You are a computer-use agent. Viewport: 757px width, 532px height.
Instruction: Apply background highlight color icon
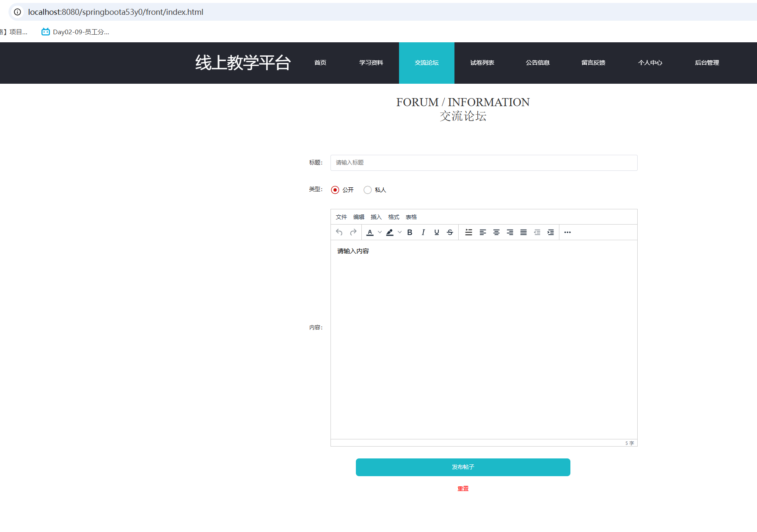tap(390, 232)
